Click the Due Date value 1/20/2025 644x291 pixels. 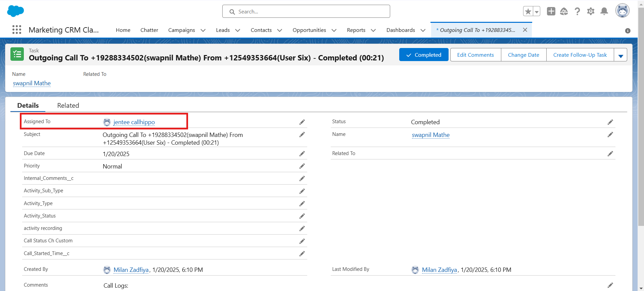tap(116, 154)
